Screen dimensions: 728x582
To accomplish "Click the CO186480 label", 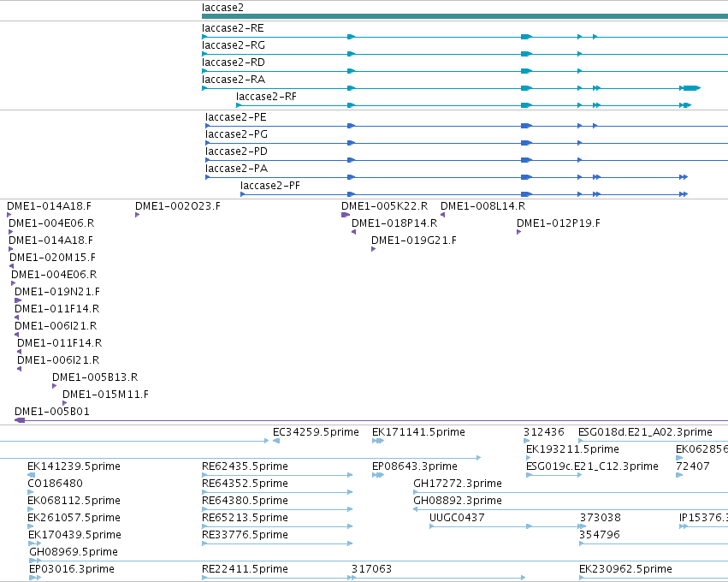I will [x=55, y=484].
